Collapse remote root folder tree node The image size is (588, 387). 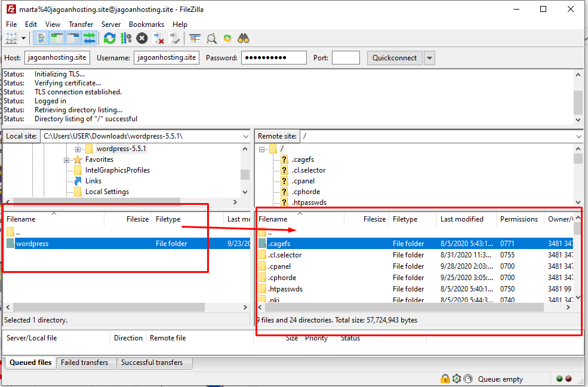click(x=261, y=149)
